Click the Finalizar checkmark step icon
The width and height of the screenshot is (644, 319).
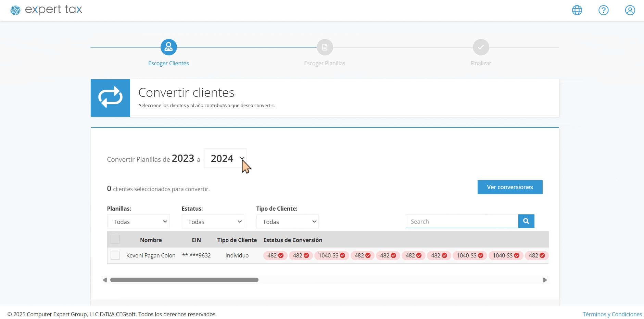click(x=481, y=47)
